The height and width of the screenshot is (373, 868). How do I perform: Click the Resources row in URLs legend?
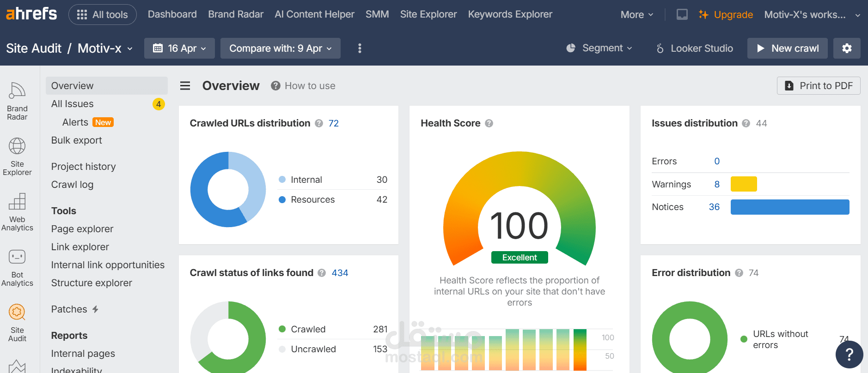click(333, 199)
